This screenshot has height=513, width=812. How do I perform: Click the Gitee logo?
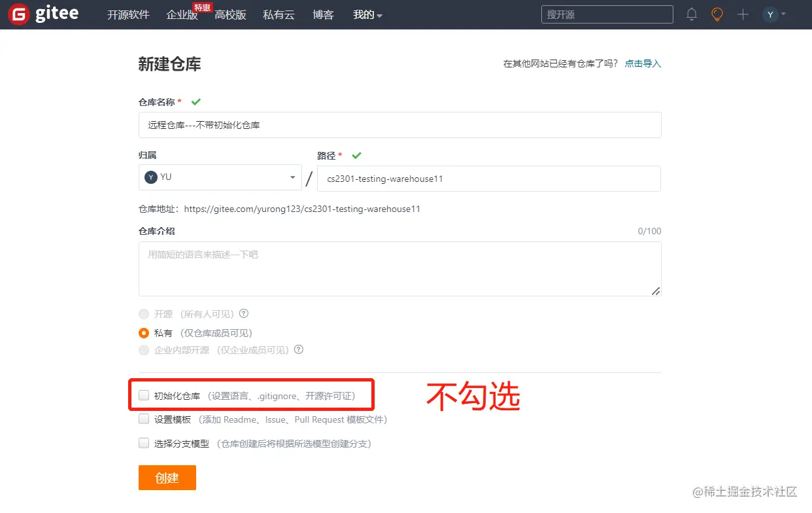pos(41,14)
